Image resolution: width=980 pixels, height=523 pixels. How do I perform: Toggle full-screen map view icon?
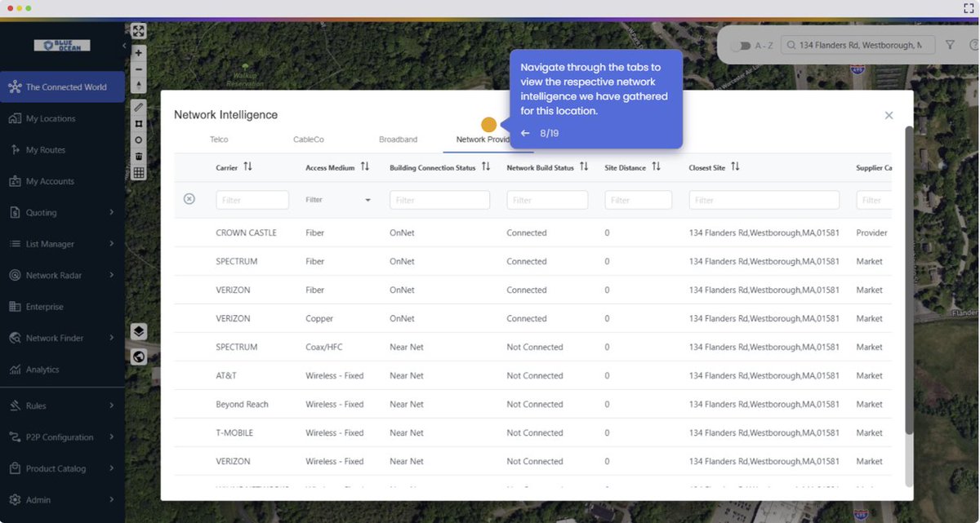pyautogui.click(x=139, y=31)
